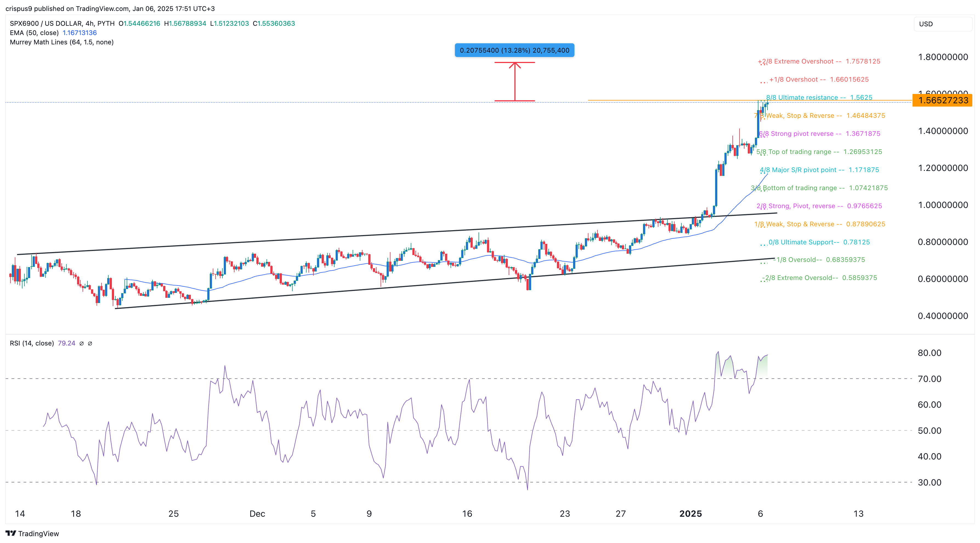Click the RSI axis value 80.00
Screen dimensions: 980x543
[929, 353]
